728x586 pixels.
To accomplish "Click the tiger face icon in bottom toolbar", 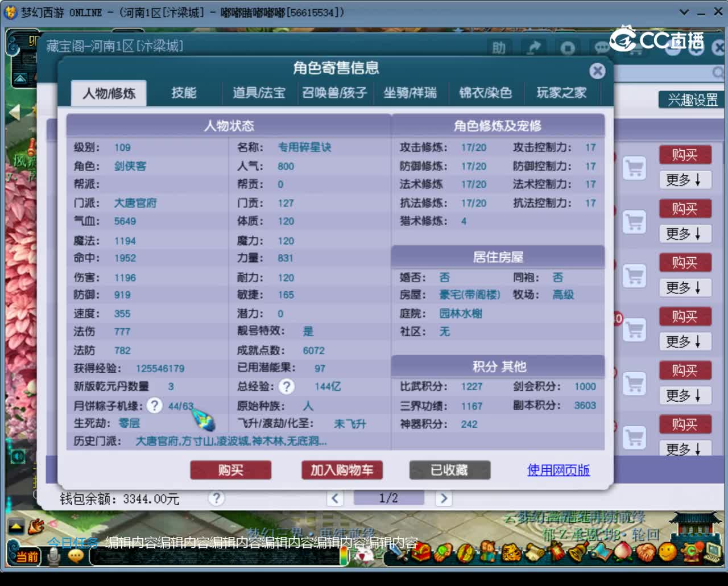I will (511, 552).
